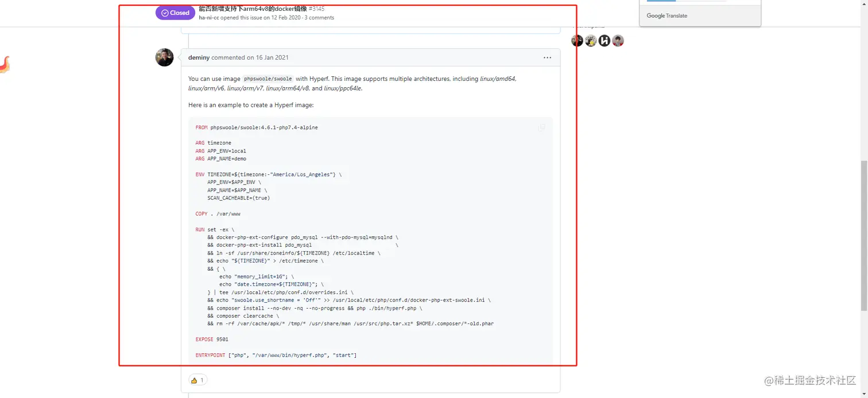868x398 pixels.
Task: Click the 'tee /usr/local/etc/php/conf.d/overrides.ini' line
Action: click(x=280, y=292)
